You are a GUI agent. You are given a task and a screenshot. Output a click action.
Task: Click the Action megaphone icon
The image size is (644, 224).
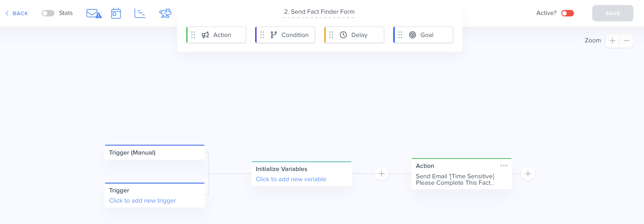point(205,35)
